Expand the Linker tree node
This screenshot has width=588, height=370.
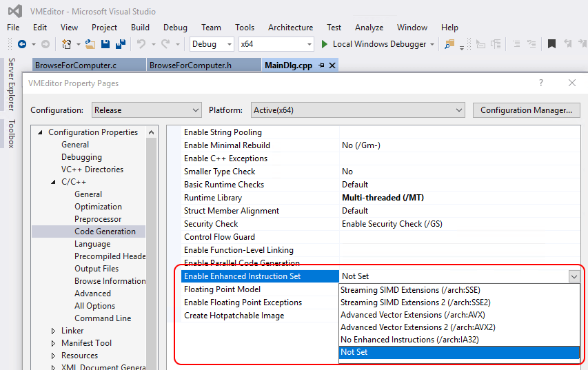(53, 331)
